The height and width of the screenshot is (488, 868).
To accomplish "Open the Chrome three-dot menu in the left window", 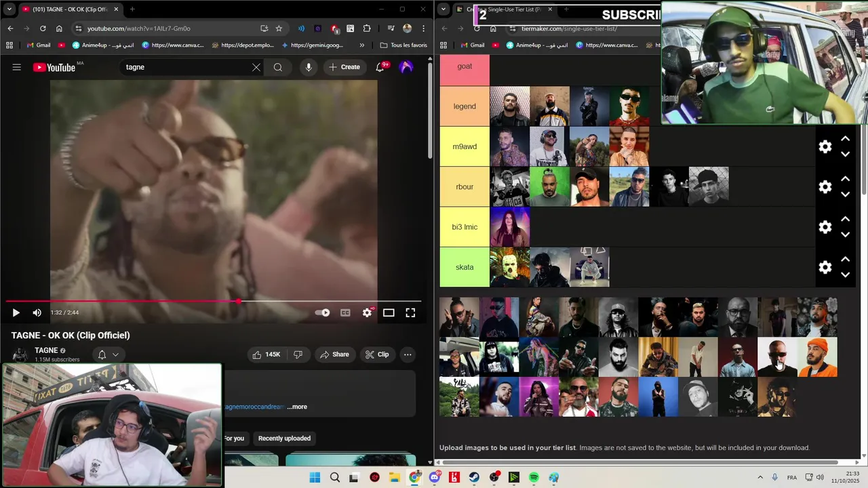I will coord(424,28).
